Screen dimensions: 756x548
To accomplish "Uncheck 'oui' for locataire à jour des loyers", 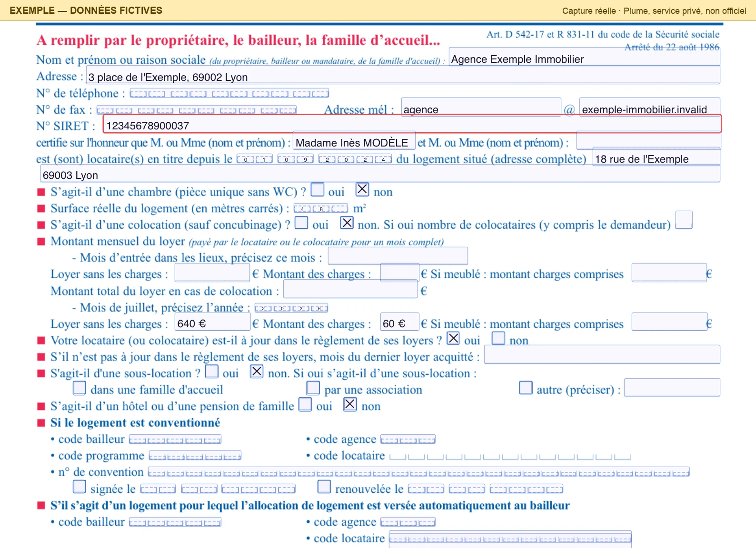I will (453, 338).
